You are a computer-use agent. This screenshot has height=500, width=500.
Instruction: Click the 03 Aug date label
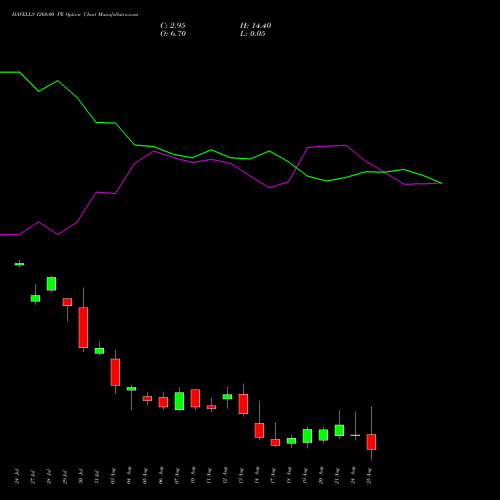[x=113, y=476]
